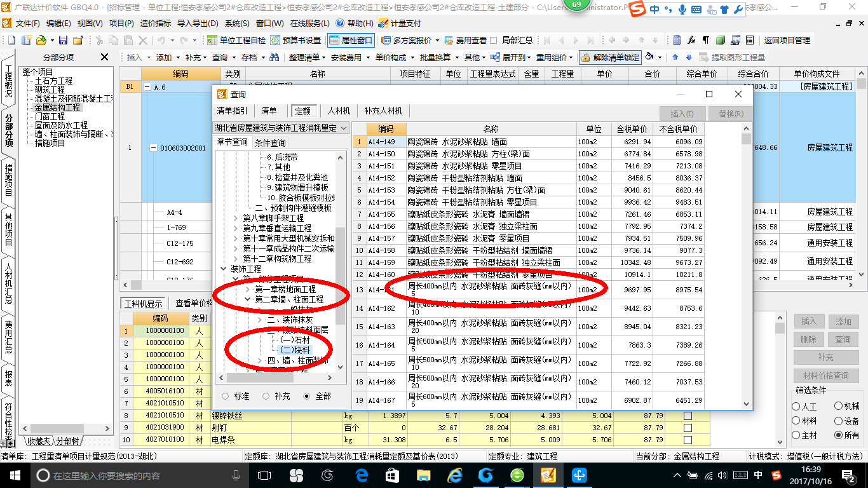The width and height of the screenshot is (868, 488).
Task: Click the yellow open-folder toolbar icon
Action: 41,40
